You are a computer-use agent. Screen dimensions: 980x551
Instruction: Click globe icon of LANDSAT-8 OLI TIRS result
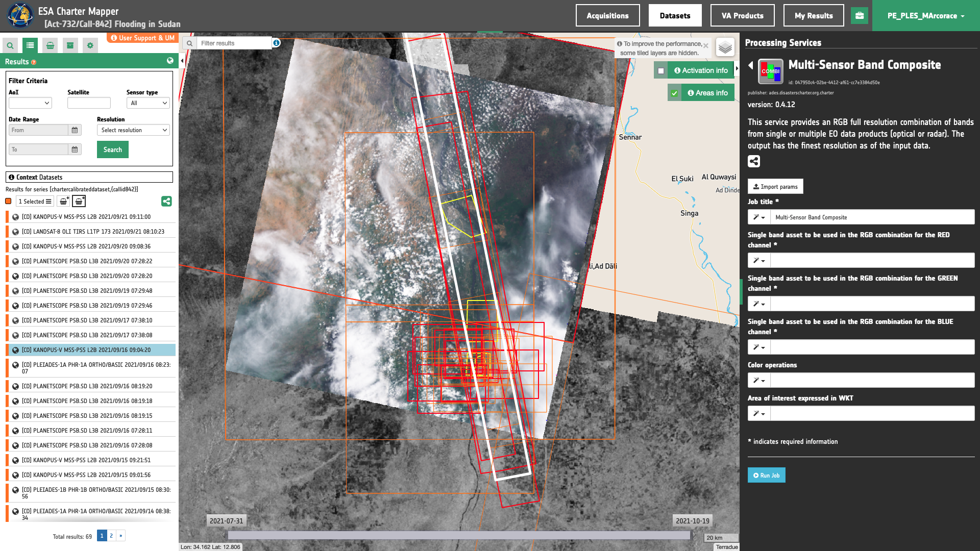point(16,232)
